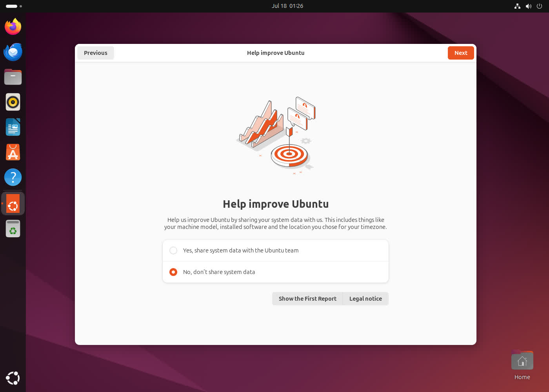The image size is (549, 392).
Task: Open the system menu via power icon
Action: pos(539,6)
